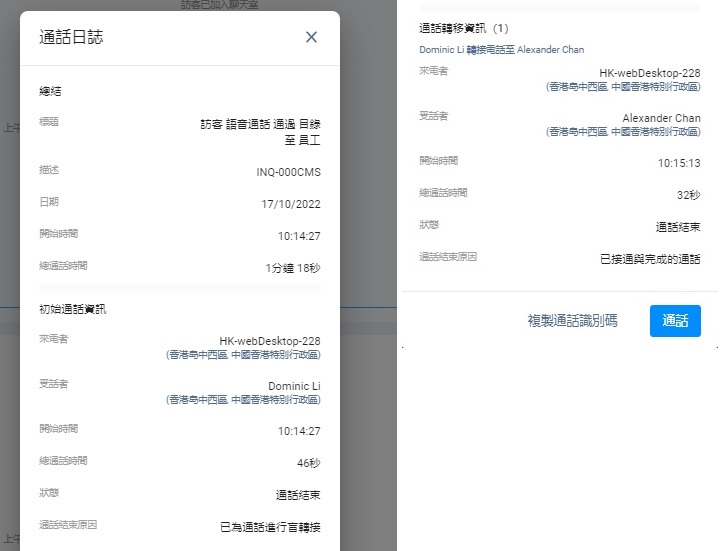Click callee name Dominic Li
The height and width of the screenshot is (551, 728).
click(x=294, y=386)
